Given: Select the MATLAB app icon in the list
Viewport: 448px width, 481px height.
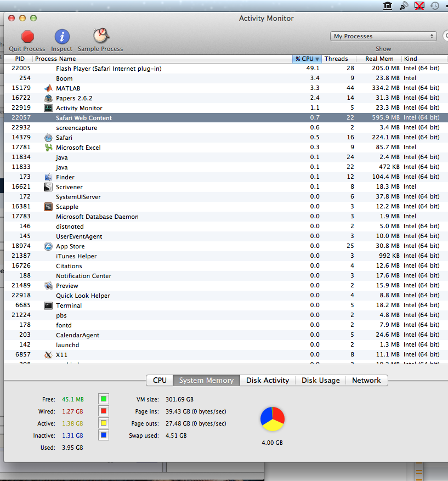Looking at the screenshot, I should [x=48, y=88].
